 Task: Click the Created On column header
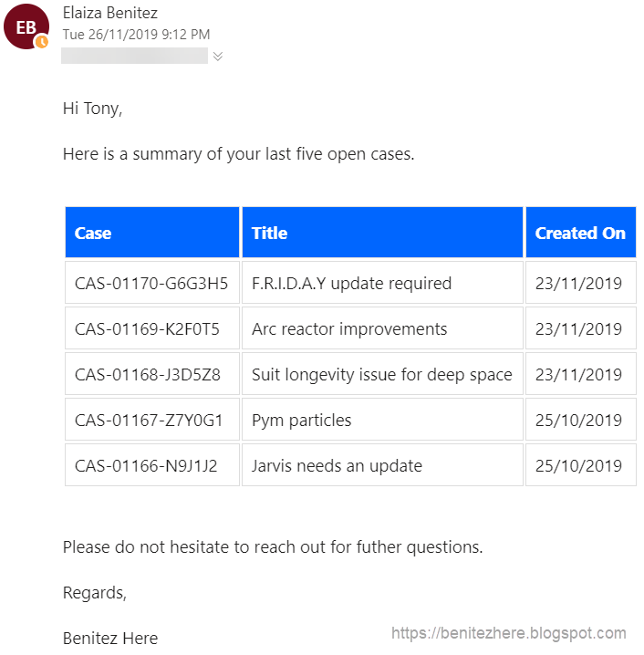click(x=581, y=233)
